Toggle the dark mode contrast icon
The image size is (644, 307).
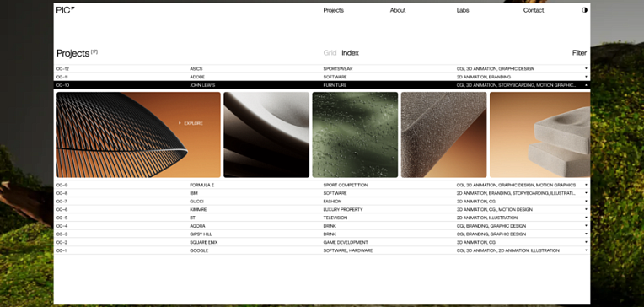pyautogui.click(x=584, y=10)
